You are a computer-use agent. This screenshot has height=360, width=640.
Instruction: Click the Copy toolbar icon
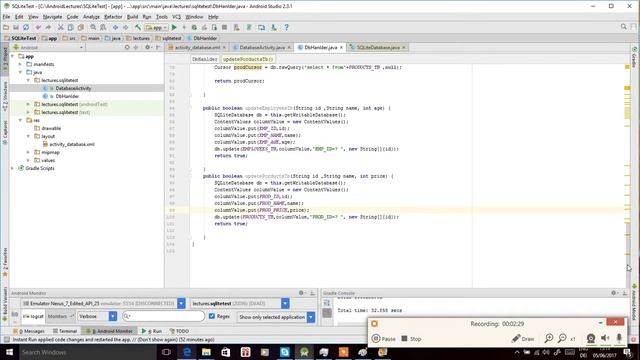(71, 27)
